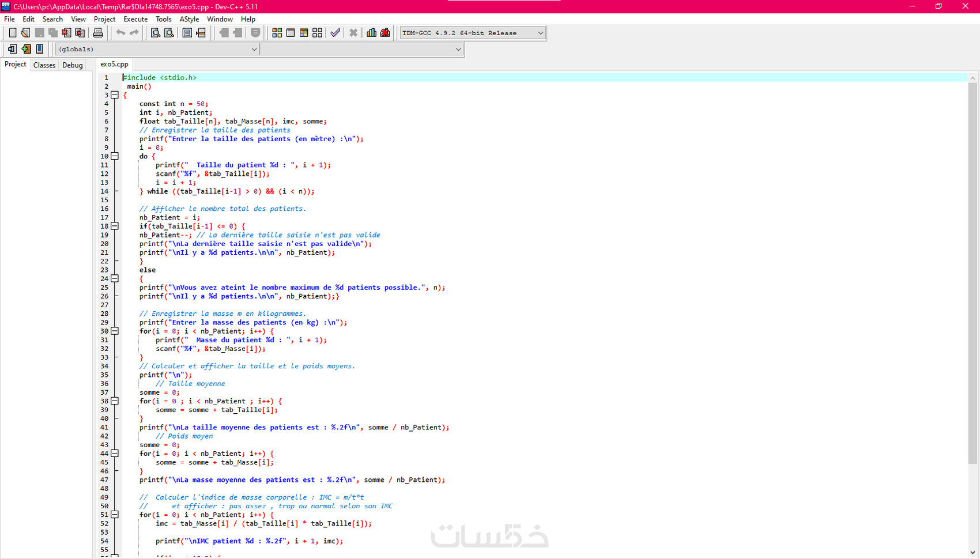Screen dimensions: 980x559
Task: Switch to the Classes tab
Action: coord(44,65)
